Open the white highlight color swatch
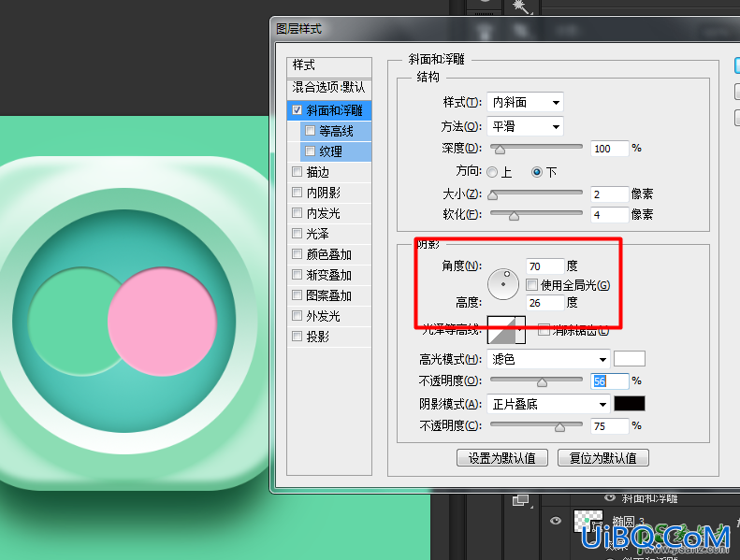This screenshot has width=740, height=560. pos(629,359)
